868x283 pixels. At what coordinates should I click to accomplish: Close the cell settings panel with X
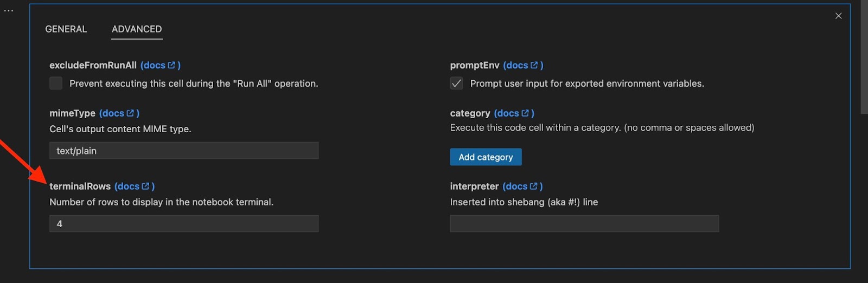coord(838,16)
